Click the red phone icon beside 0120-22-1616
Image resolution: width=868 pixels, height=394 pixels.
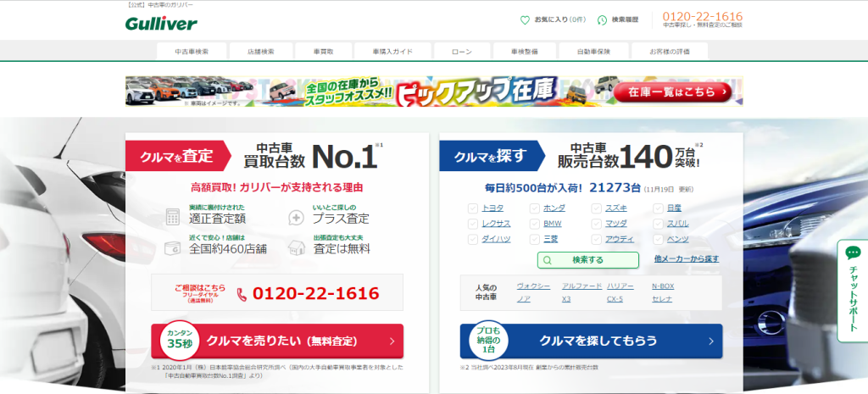pyautogui.click(x=242, y=294)
